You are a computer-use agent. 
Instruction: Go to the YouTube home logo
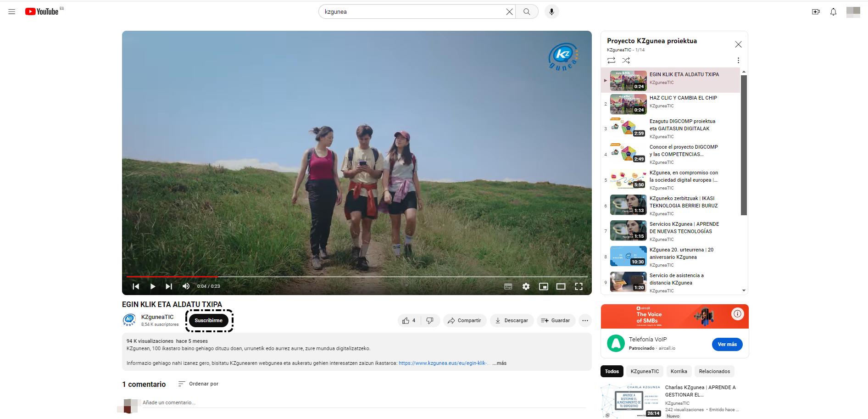42,11
